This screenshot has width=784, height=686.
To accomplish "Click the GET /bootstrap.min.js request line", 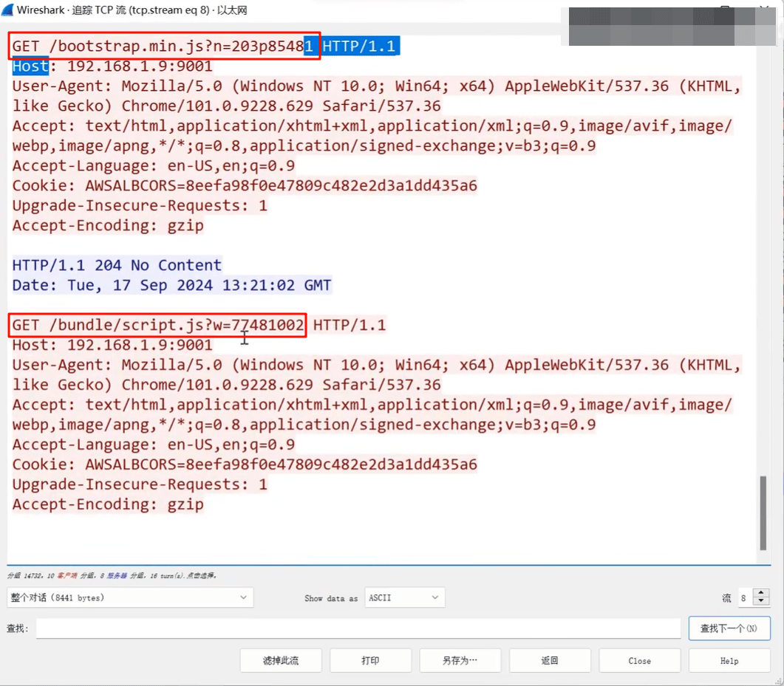I will point(206,47).
